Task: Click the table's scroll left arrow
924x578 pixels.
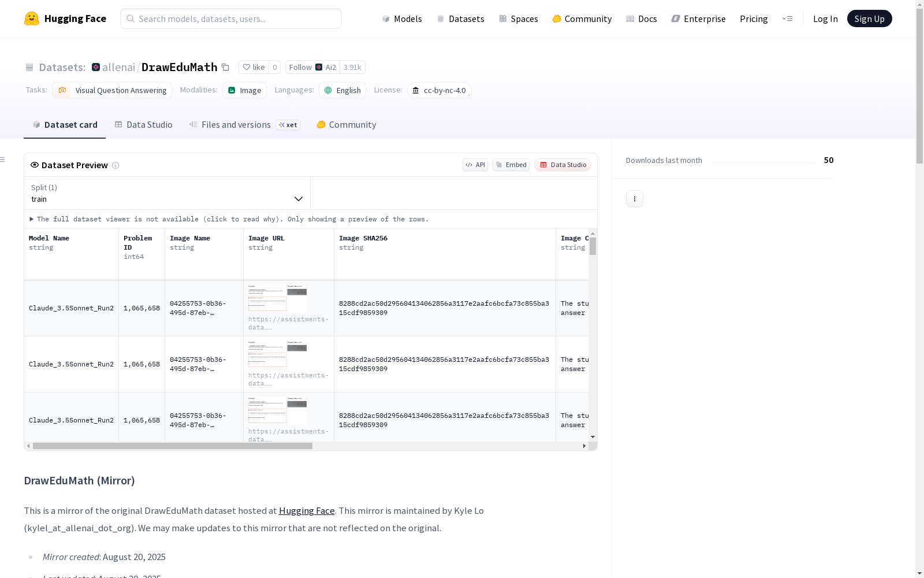Action: (x=28, y=446)
